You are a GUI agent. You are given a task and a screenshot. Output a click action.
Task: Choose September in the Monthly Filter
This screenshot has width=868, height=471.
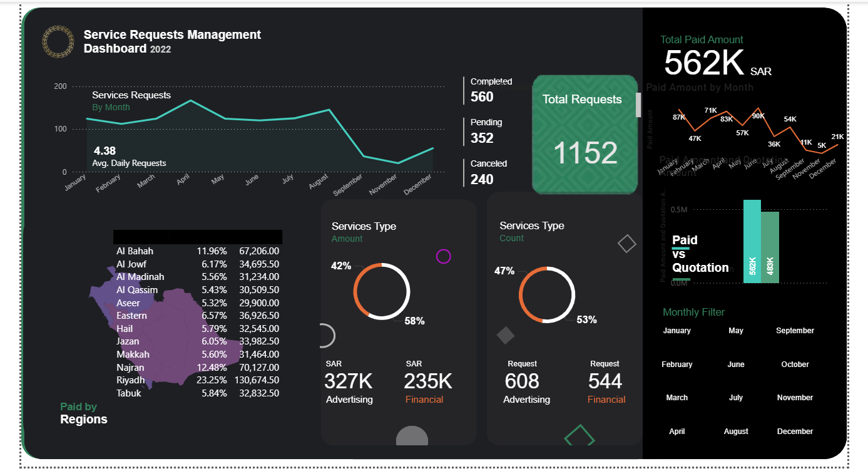pyautogui.click(x=795, y=331)
